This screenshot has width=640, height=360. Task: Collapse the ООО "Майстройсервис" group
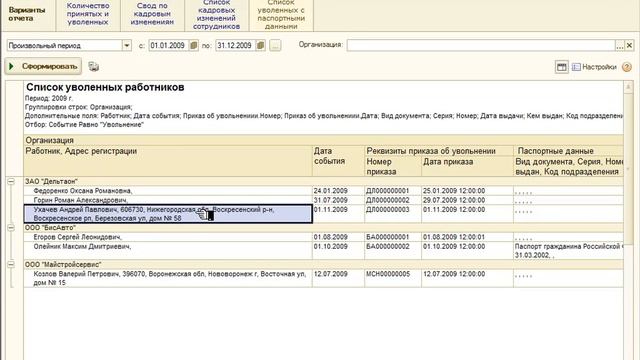coord(11,264)
